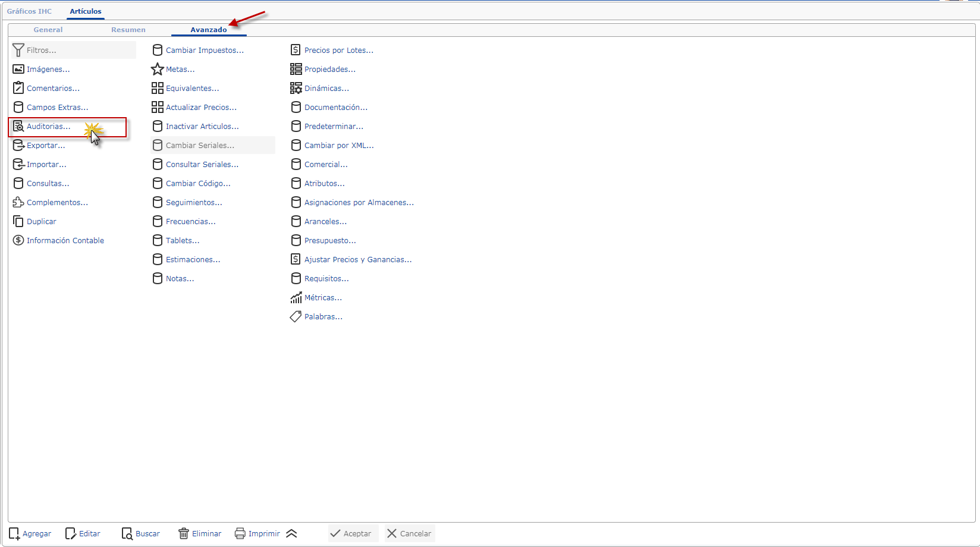Open the Auditorias option
The width and height of the screenshot is (980, 547).
(48, 127)
